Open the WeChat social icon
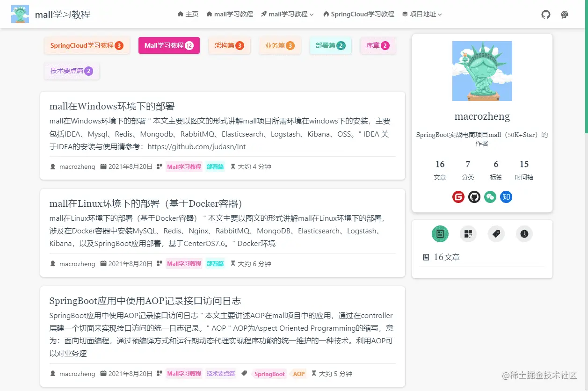 tap(490, 197)
